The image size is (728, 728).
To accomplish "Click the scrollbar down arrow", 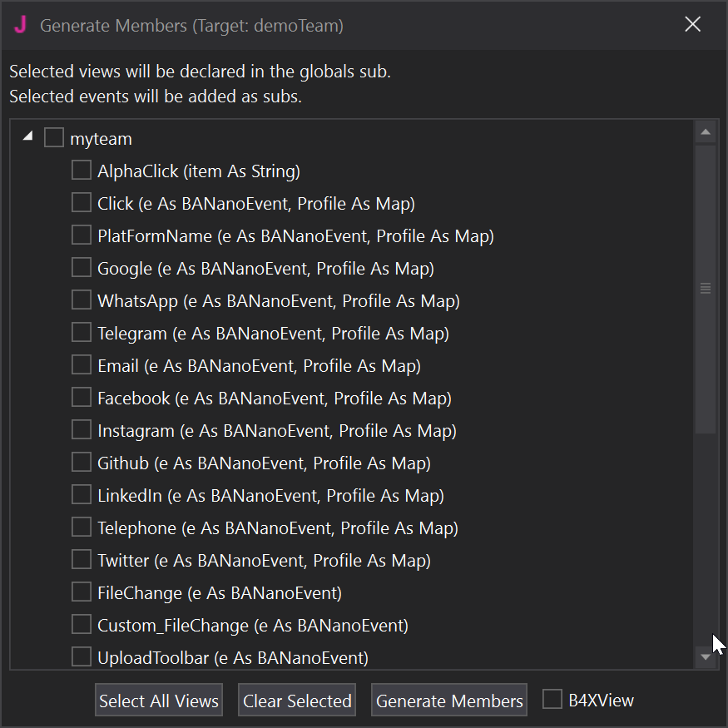I will [706, 656].
